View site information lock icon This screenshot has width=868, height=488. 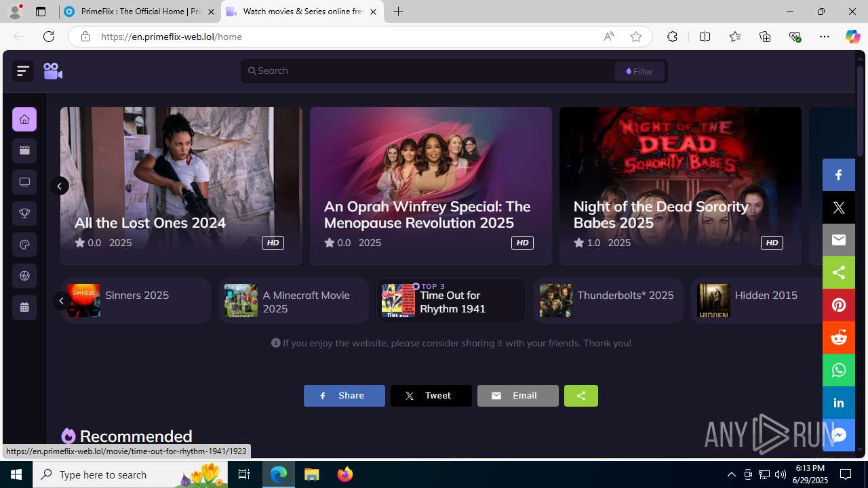click(x=85, y=37)
